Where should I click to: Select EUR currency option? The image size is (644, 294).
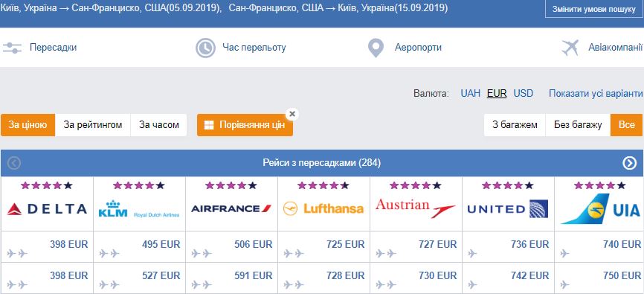[x=497, y=93]
